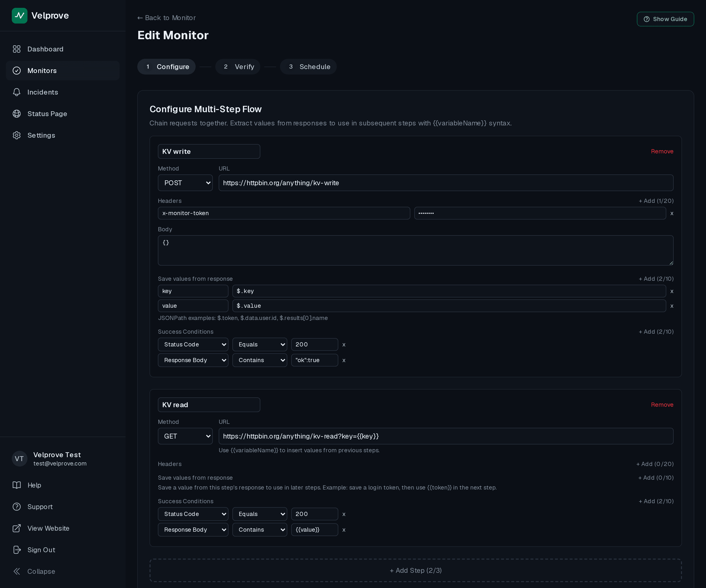Click Sign Out in the sidebar

tap(63, 550)
